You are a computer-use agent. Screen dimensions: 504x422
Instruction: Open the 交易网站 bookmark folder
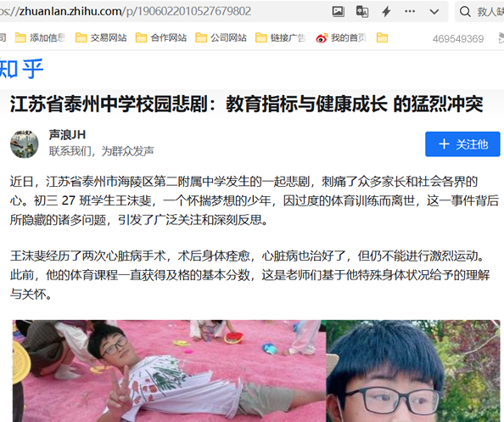[101, 38]
